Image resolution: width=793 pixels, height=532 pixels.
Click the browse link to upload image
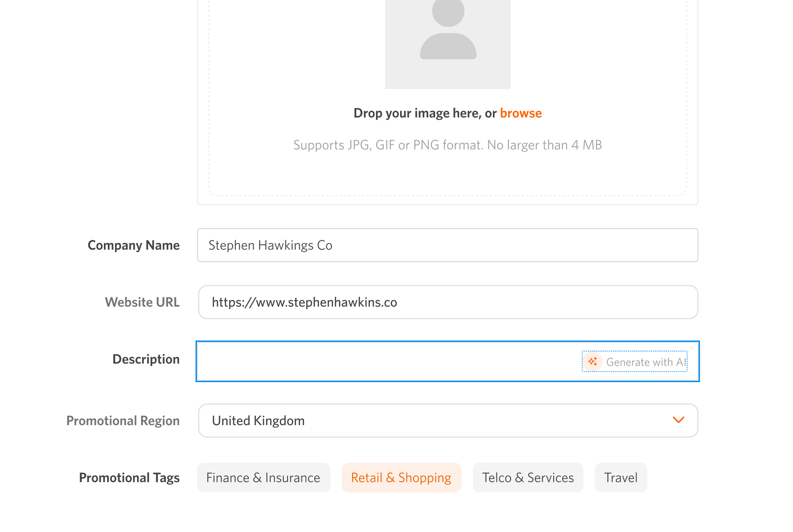521,113
